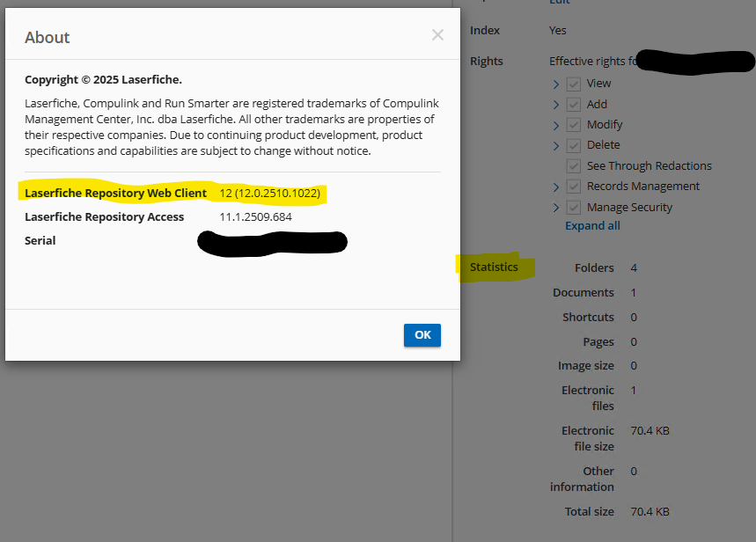Click the Copyright © 2025 Laserfiche text
The width and height of the screenshot is (756, 542).
103,79
